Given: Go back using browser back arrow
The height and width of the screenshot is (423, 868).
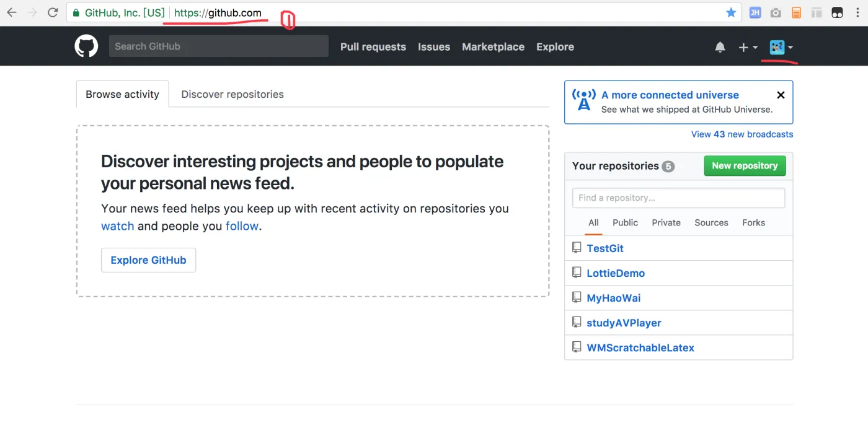Looking at the screenshot, I should pyautogui.click(x=12, y=12).
